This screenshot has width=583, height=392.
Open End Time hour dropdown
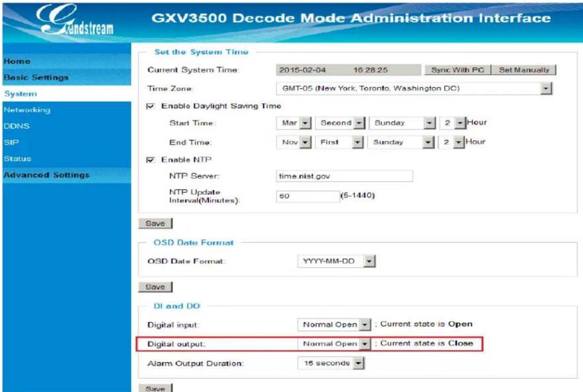point(451,142)
